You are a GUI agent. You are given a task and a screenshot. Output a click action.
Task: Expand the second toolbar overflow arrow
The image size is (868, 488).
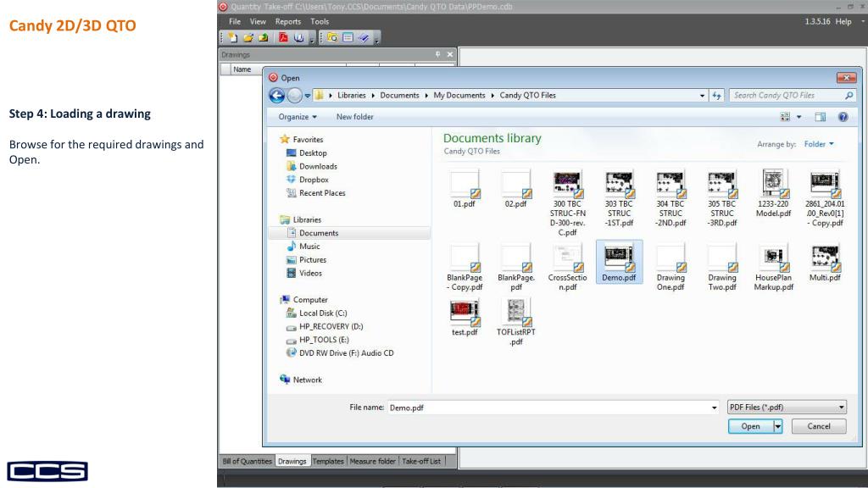(377, 39)
